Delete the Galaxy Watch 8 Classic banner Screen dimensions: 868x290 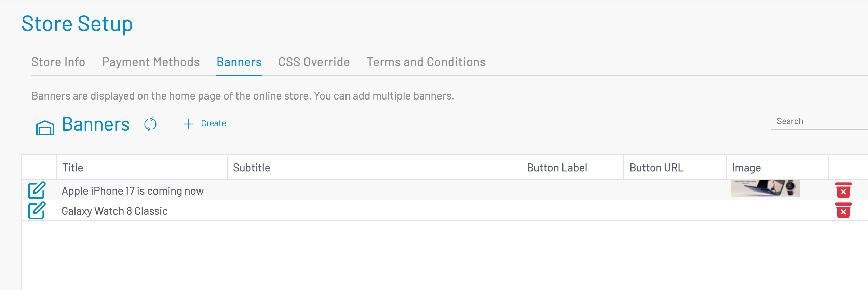point(843,210)
